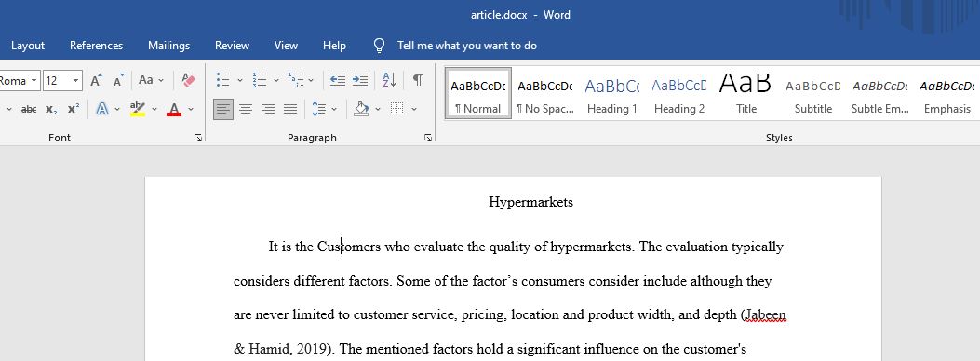Apply the Heading 2 style

[678, 94]
